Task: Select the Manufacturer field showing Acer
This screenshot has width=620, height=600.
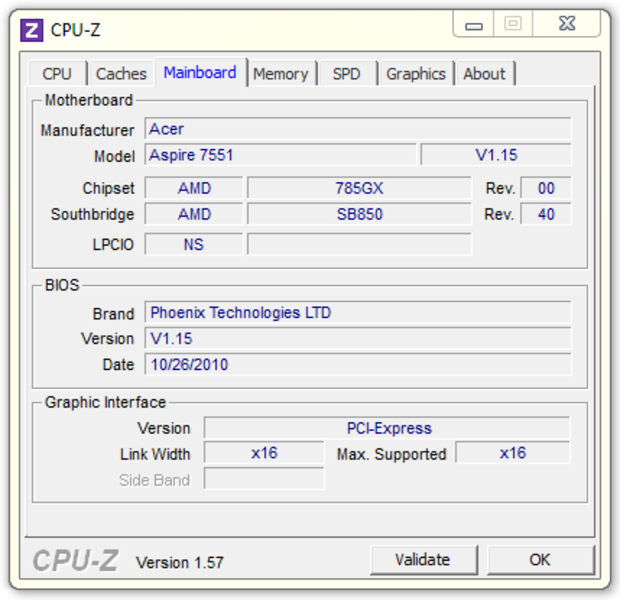Action: [358, 129]
